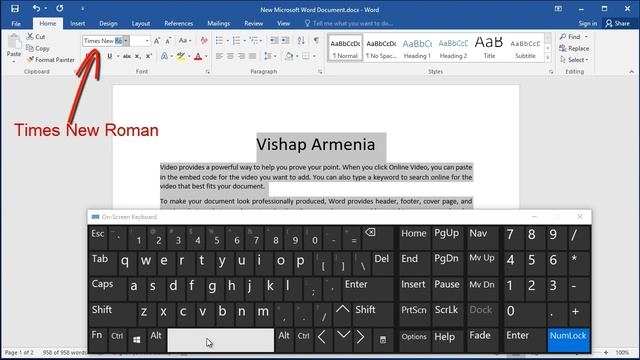This screenshot has height=360, width=640.
Task: Click the Help key on On-Screen Keyboard
Action: point(448,339)
